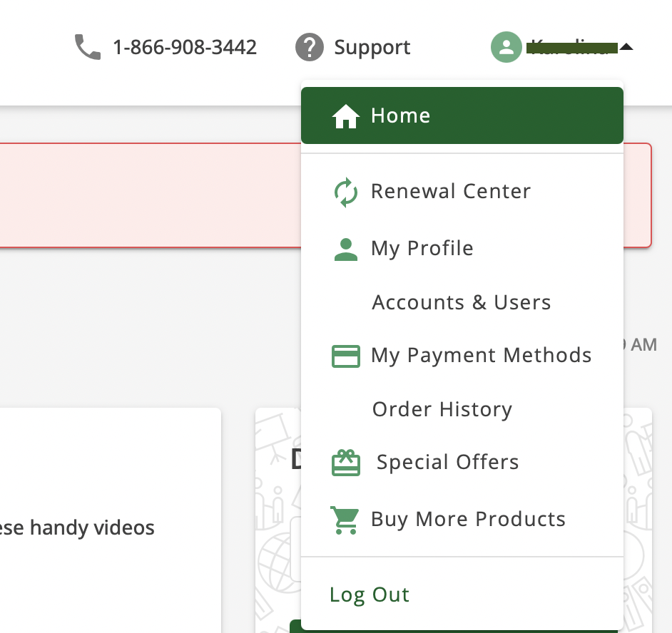Click the green user avatar icon

[506, 47]
